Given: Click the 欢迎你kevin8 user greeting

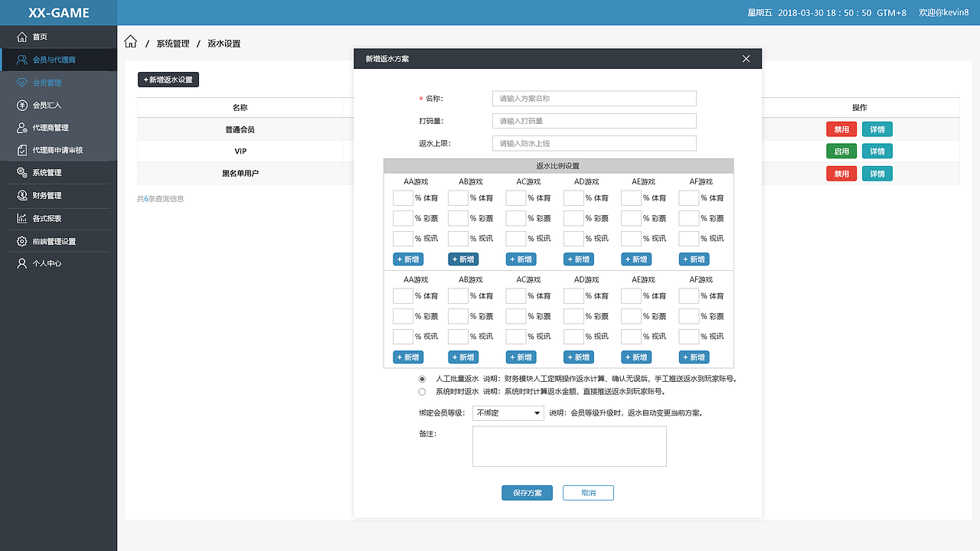Looking at the screenshot, I should (944, 13).
